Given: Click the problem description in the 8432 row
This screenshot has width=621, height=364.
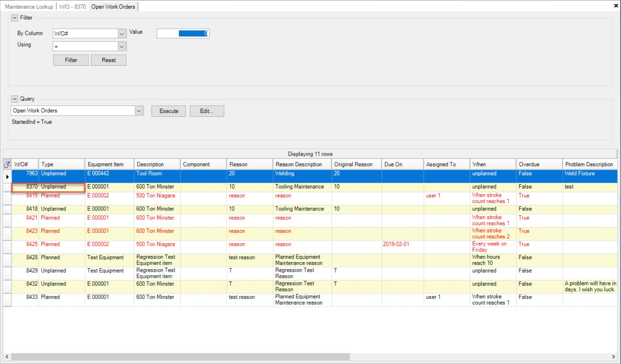Looking at the screenshot, I should [590, 287].
